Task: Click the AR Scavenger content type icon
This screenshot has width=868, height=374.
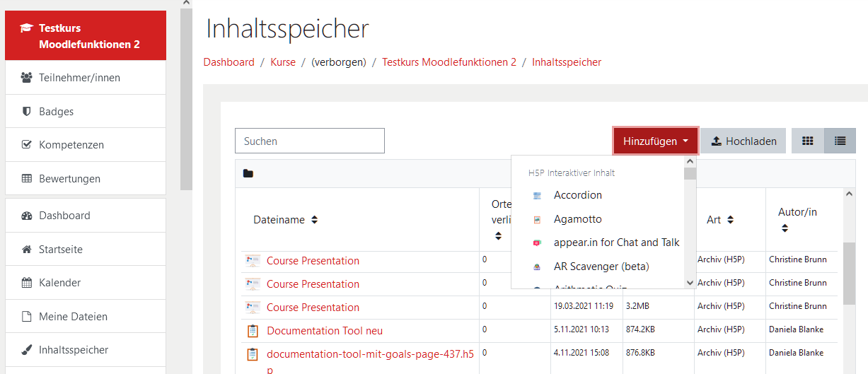Action: point(538,267)
